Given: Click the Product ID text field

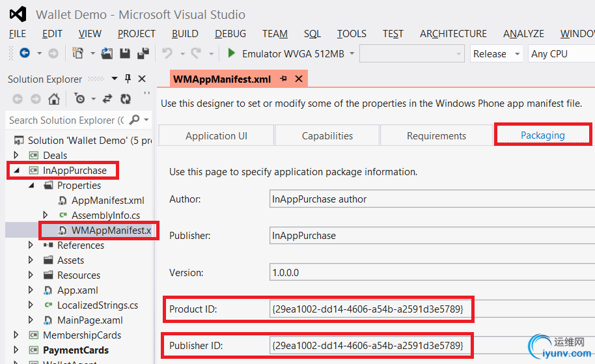Looking at the screenshot, I should [x=370, y=309].
